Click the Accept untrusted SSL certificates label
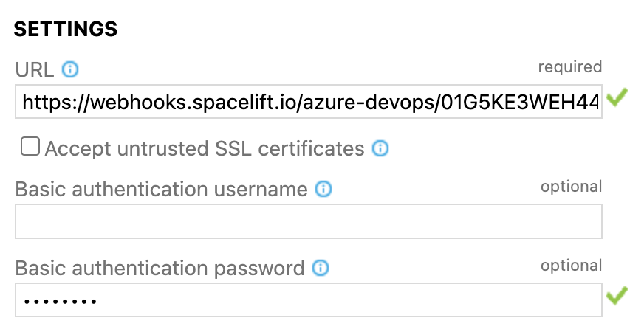644x332 pixels. click(205, 149)
